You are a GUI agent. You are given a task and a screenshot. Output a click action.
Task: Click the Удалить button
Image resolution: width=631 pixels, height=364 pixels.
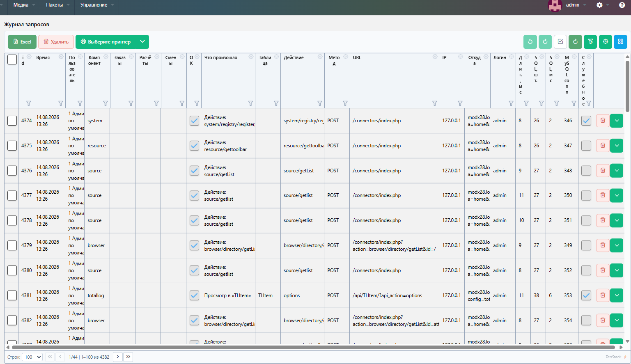coord(56,41)
